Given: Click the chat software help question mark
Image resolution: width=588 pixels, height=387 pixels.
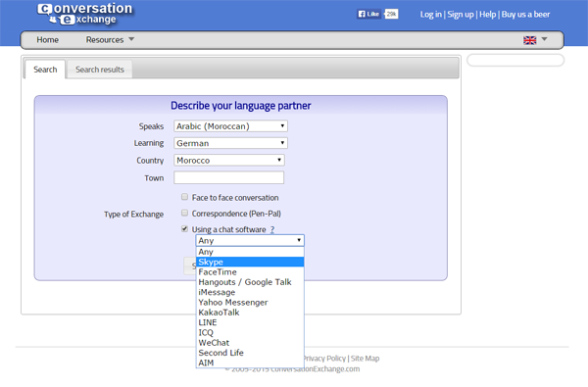Looking at the screenshot, I should click(272, 229).
